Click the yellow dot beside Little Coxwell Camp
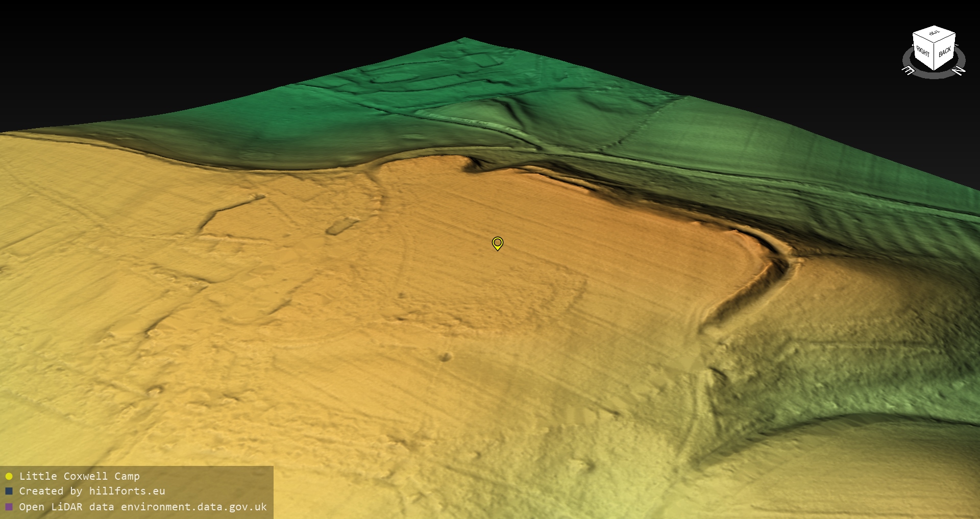 (9, 476)
